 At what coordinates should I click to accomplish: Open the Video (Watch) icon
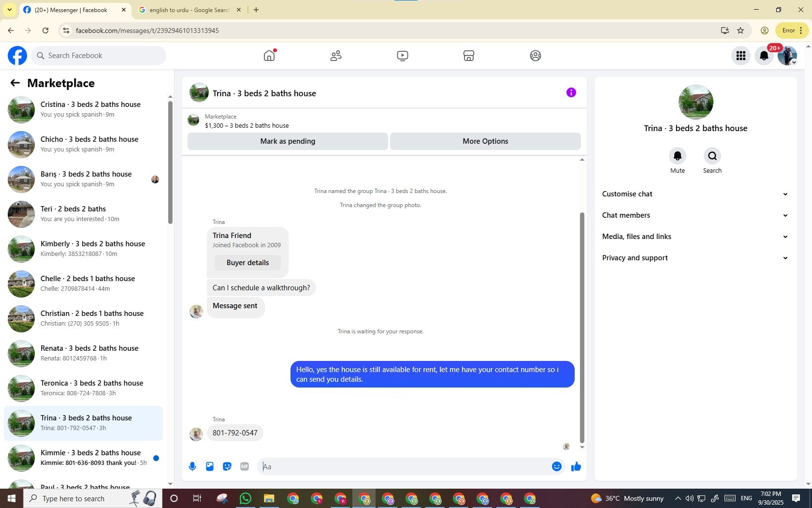(402, 56)
